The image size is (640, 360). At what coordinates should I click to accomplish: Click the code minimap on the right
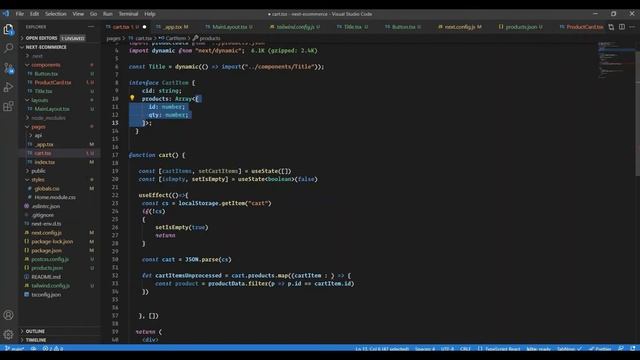click(616, 59)
